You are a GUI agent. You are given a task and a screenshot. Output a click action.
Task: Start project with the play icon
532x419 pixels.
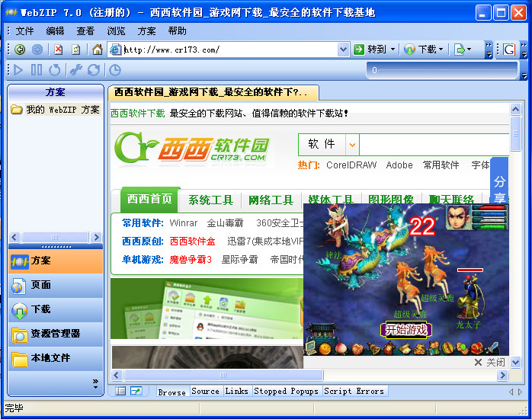(18, 70)
